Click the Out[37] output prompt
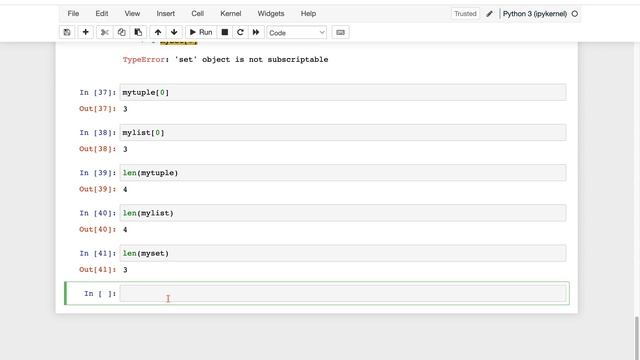Screen dimensions: 640x360 tap(98, 109)
